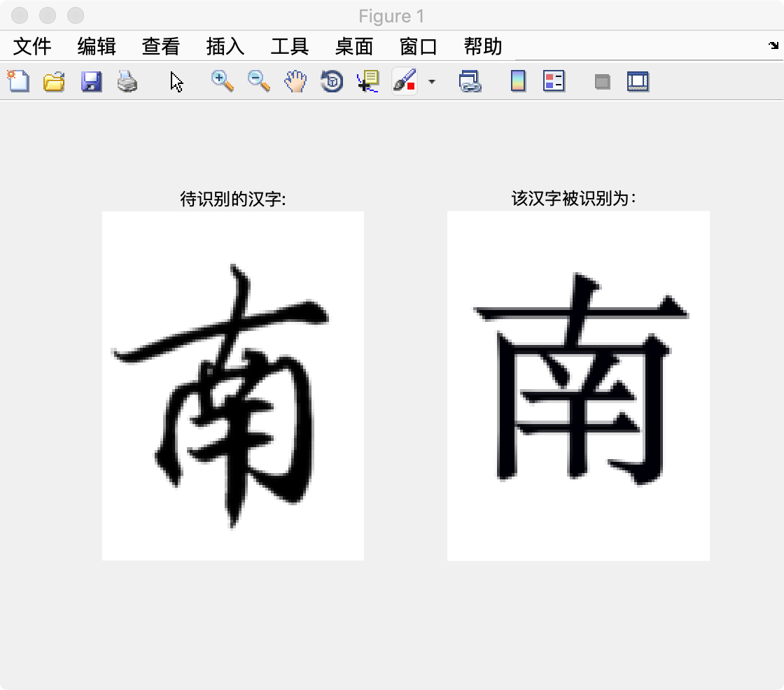Toggle the Brush data tool
This screenshot has height=690, width=784.
click(405, 81)
